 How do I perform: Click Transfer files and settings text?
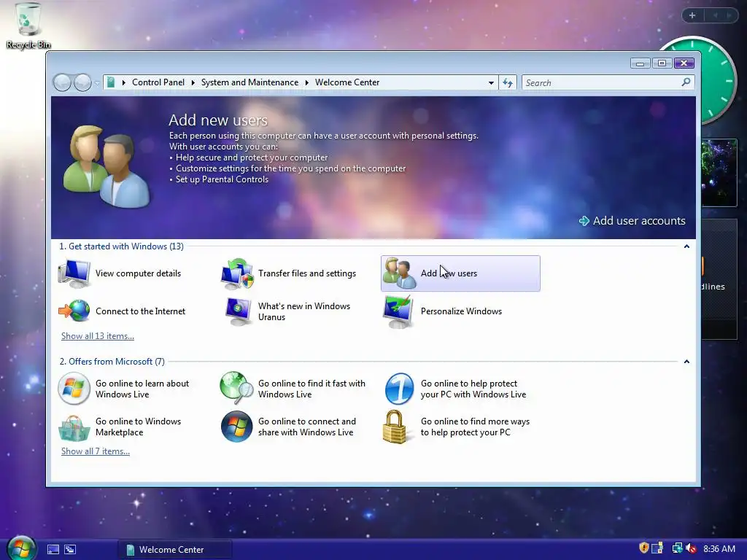point(307,273)
